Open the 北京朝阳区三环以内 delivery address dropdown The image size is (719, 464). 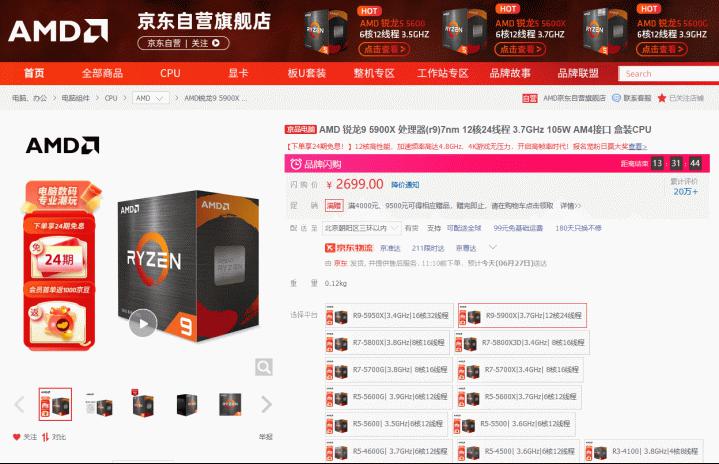tap(363, 228)
